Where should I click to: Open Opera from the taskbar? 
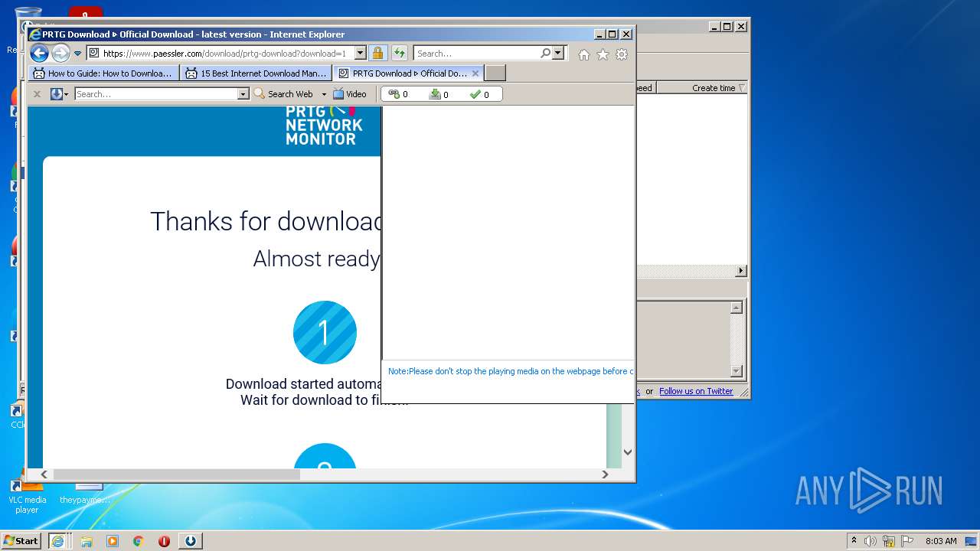tap(164, 541)
